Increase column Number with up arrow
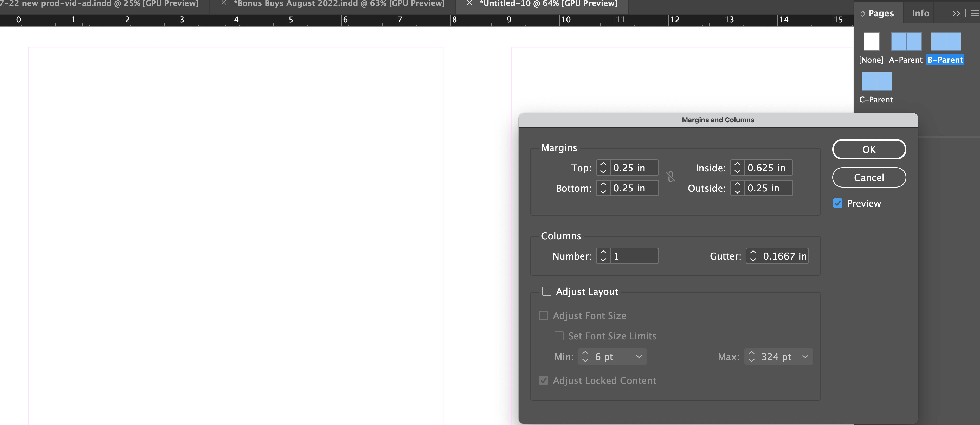The height and width of the screenshot is (425, 980). (603, 252)
